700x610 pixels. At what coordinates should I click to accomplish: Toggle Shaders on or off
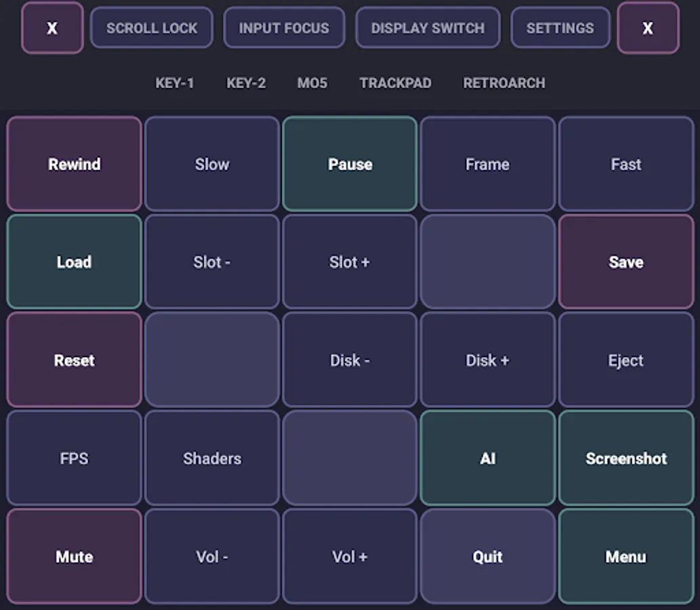point(211,458)
